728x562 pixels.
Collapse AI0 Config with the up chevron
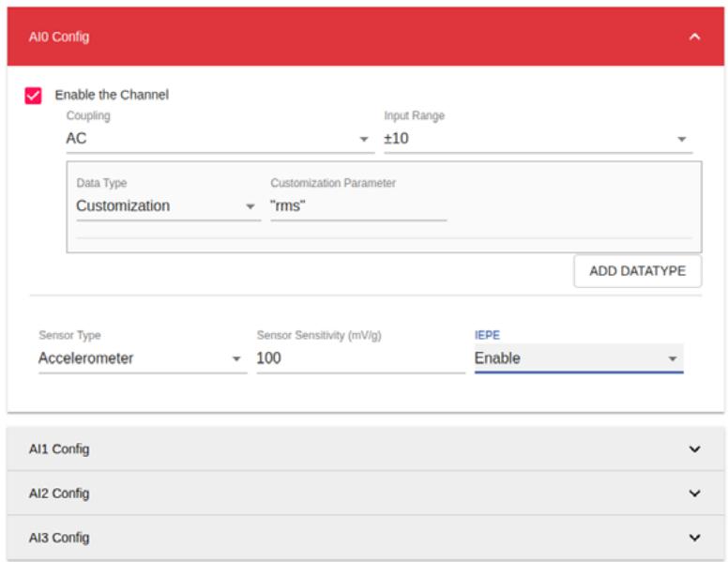coord(694,37)
